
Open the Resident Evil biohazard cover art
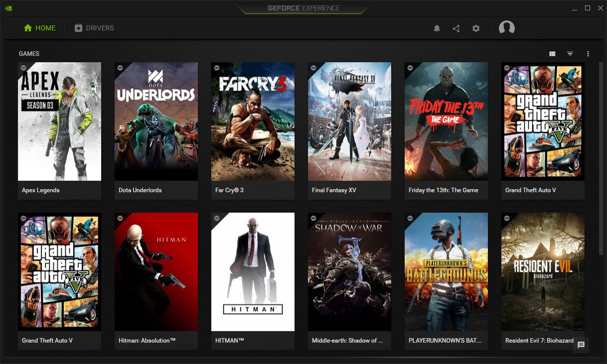tap(543, 272)
